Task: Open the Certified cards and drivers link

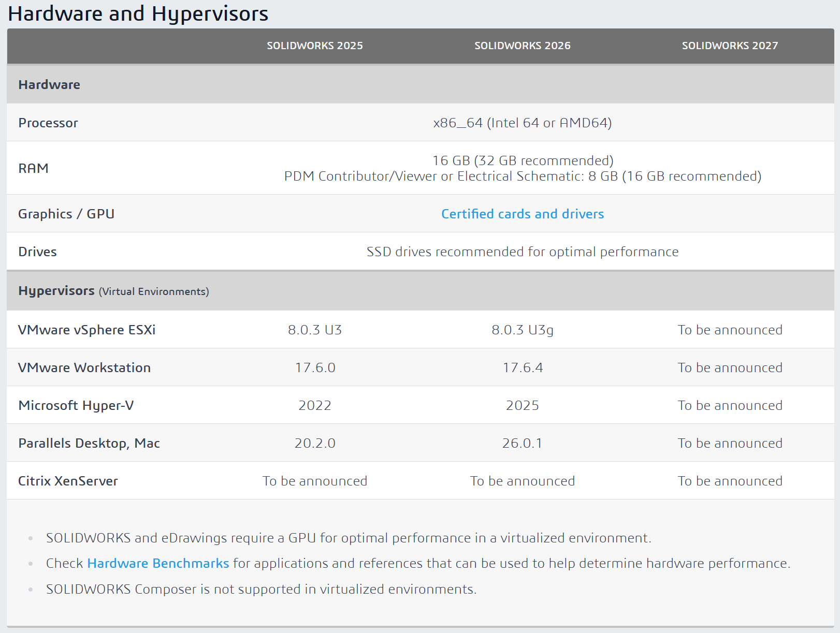Action: pos(523,214)
